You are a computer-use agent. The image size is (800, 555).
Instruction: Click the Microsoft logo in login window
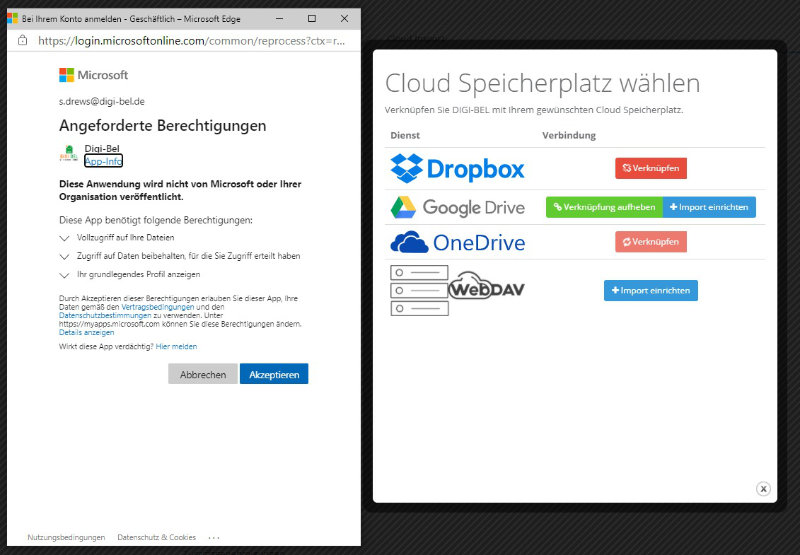[x=93, y=75]
